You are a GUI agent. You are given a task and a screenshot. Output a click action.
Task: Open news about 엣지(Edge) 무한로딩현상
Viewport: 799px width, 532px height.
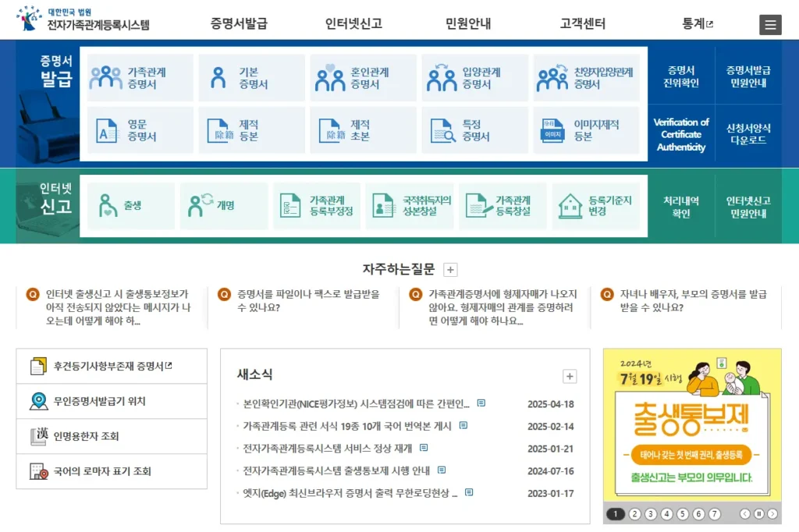(350, 493)
